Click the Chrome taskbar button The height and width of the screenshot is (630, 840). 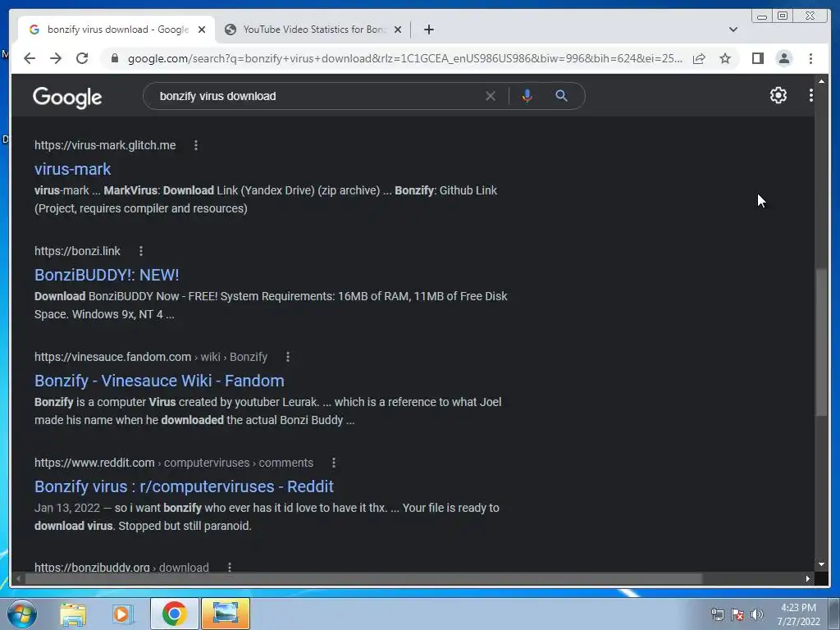[174, 614]
